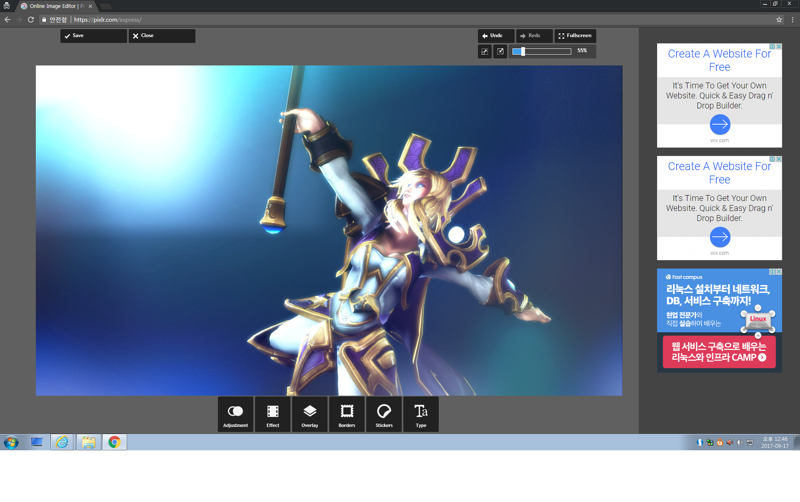Click the blue arrow in the first wix ad

720,124
